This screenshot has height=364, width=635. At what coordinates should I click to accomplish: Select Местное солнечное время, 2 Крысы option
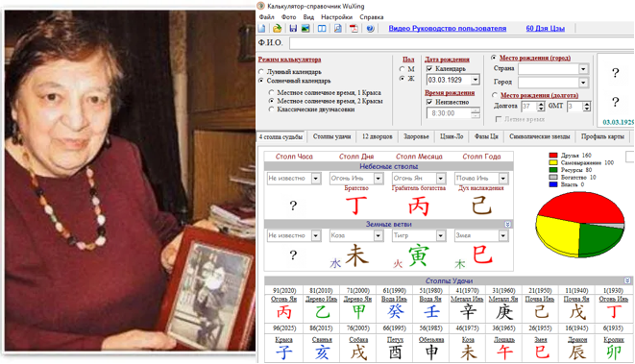click(x=271, y=101)
